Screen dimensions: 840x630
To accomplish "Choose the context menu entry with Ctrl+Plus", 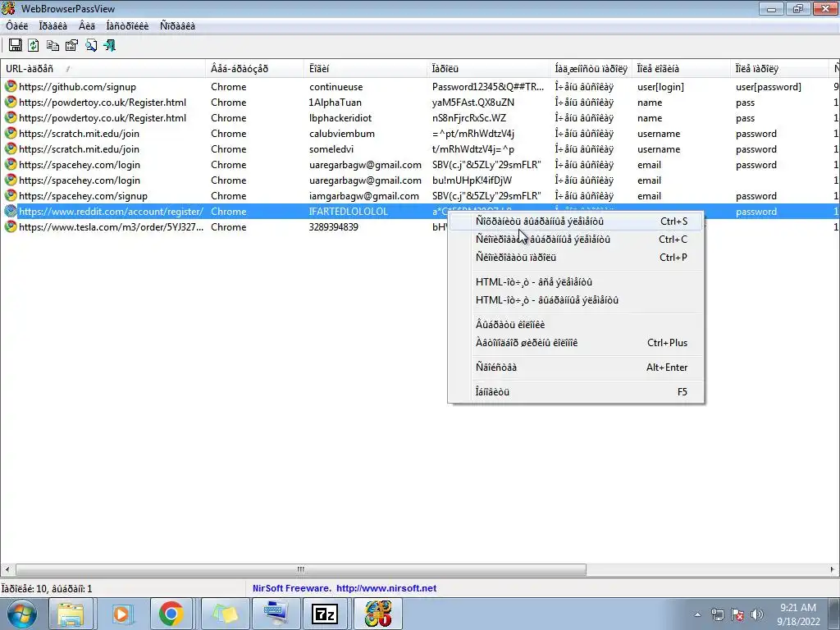I will tap(577, 343).
